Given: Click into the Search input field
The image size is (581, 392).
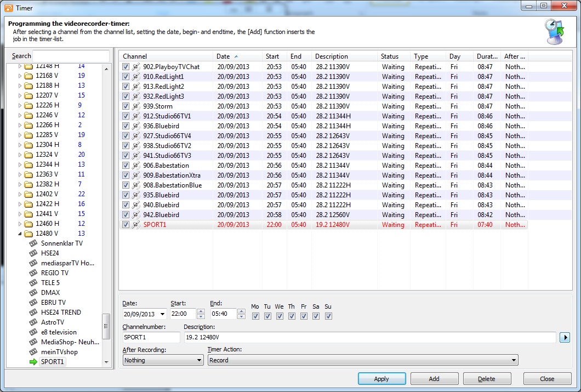Looking at the screenshot, I should (71, 56).
